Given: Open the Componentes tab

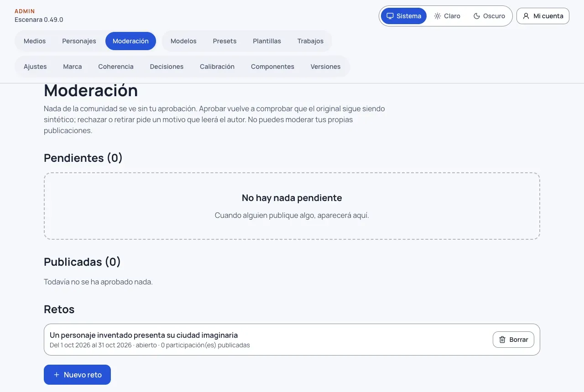Looking at the screenshot, I should [272, 67].
